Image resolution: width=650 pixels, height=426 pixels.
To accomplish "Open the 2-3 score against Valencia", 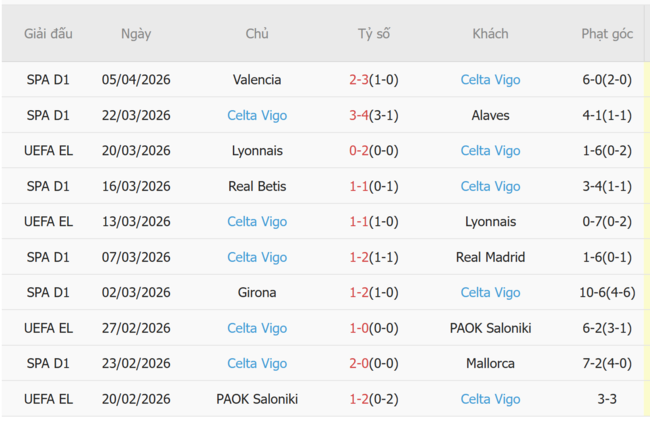I will (359, 80).
